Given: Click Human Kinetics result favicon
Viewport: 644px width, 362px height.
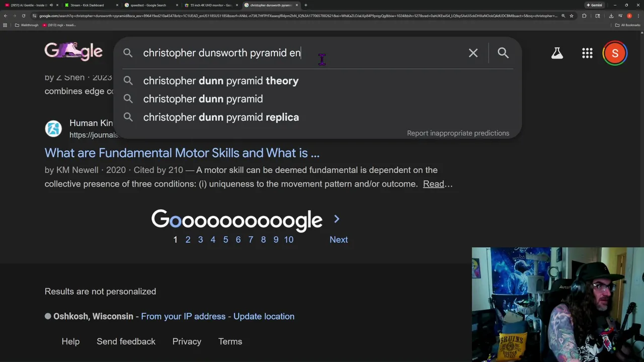Looking at the screenshot, I should [x=53, y=129].
